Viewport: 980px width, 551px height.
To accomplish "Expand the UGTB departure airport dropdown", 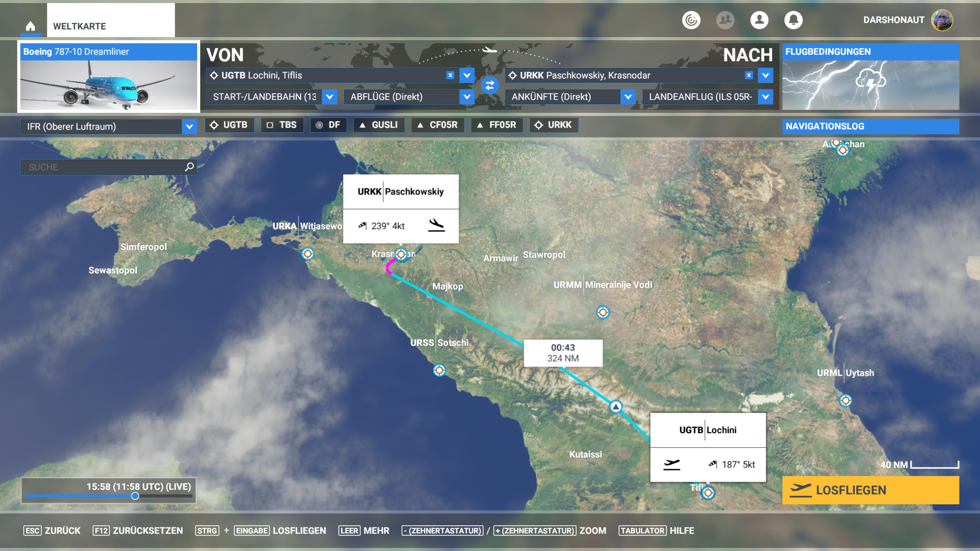I will 467,75.
